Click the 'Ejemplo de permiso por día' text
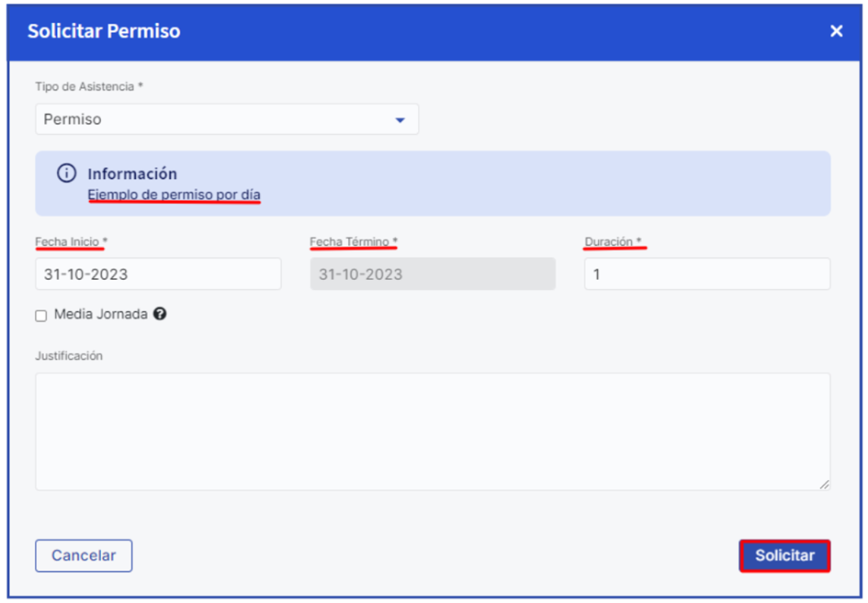The width and height of the screenshot is (868, 603). pos(174,195)
